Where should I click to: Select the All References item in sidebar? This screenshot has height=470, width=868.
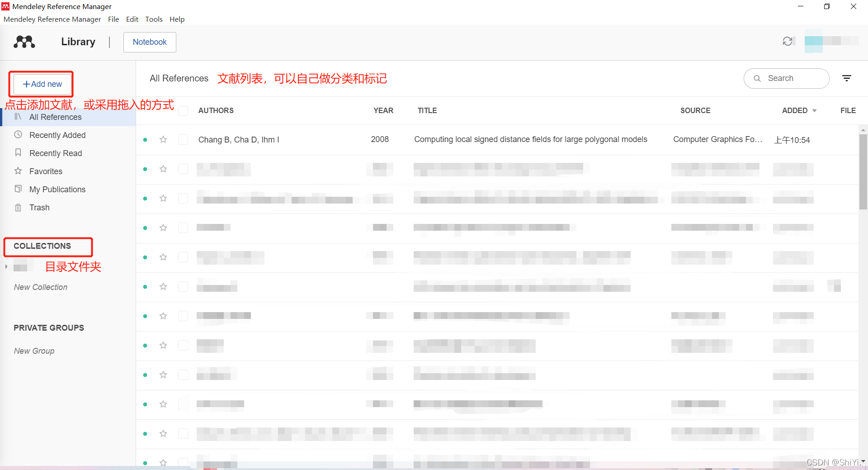click(x=68, y=117)
